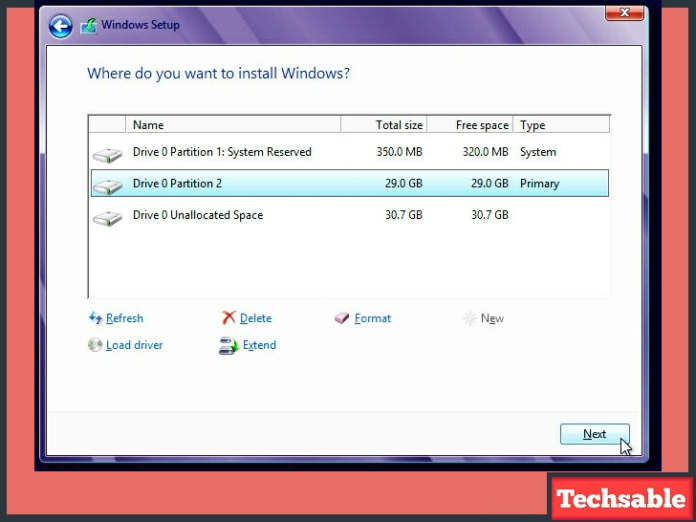Viewport: 696px width, 522px height.
Task: Click the 350.0 MB total size value
Action: (399, 152)
